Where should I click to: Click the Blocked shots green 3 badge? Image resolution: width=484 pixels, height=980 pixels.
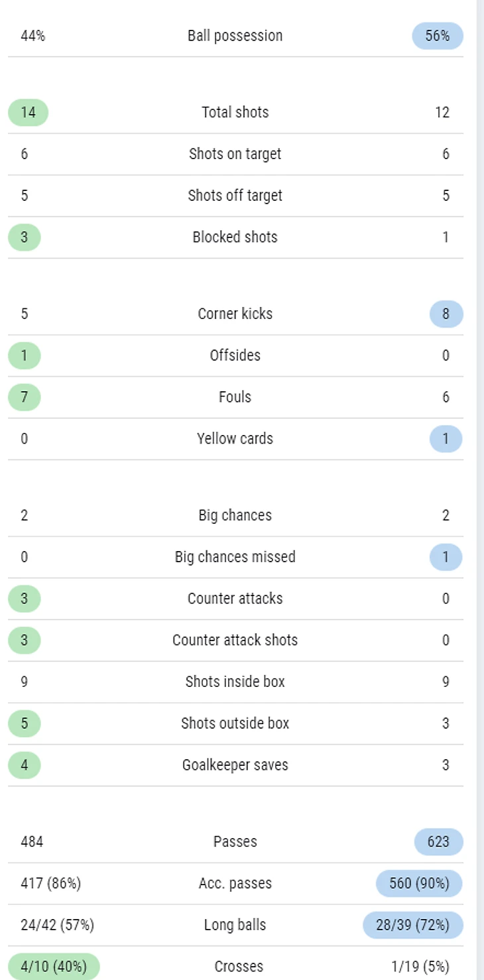coord(25,237)
